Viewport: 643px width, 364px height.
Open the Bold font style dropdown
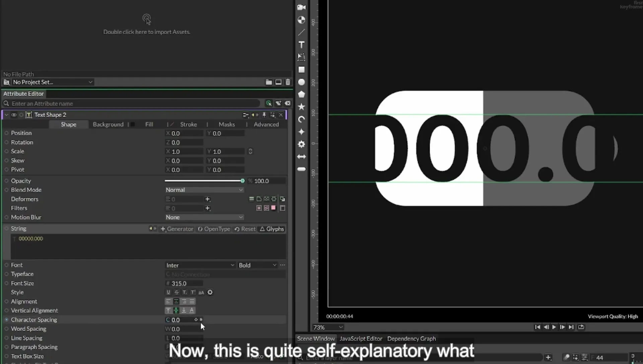(x=257, y=265)
